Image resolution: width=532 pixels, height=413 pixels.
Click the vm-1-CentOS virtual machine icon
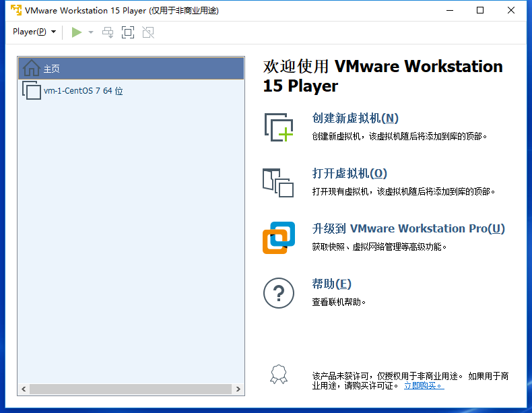32,90
